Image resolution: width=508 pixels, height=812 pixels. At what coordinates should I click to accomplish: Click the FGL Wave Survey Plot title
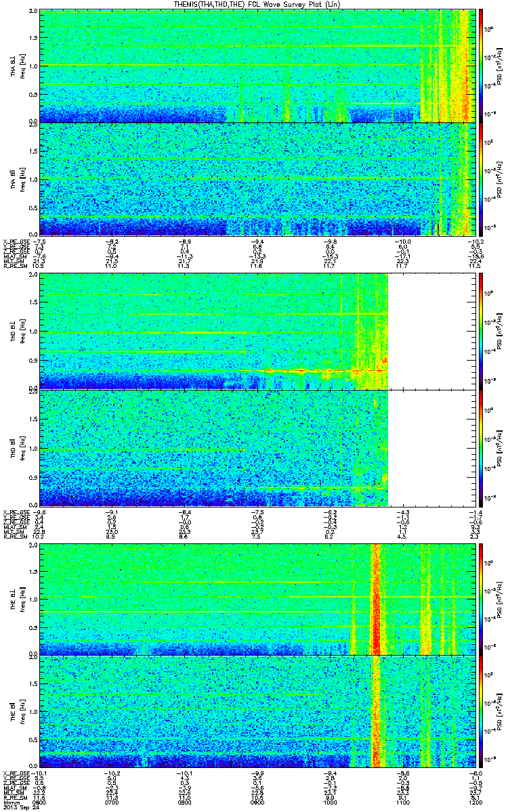pyautogui.click(x=253, y=4)
